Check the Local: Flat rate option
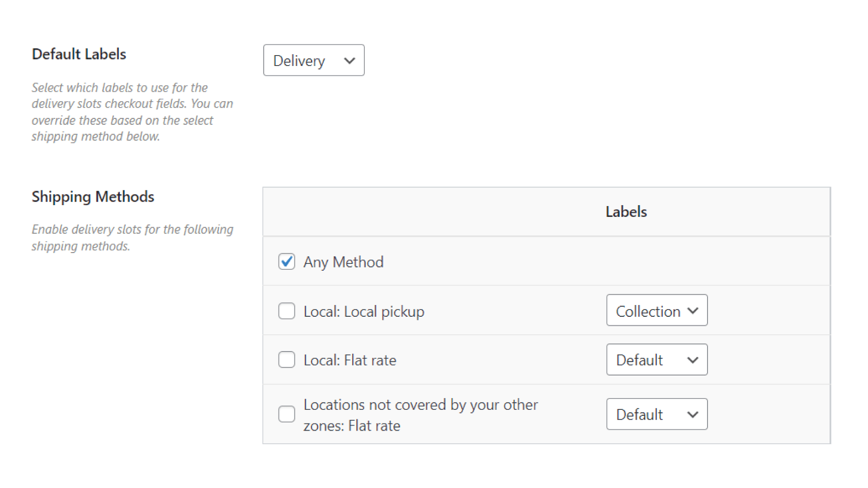The height and width of the screenshot is (488, 868). click(x=286, y=360)
